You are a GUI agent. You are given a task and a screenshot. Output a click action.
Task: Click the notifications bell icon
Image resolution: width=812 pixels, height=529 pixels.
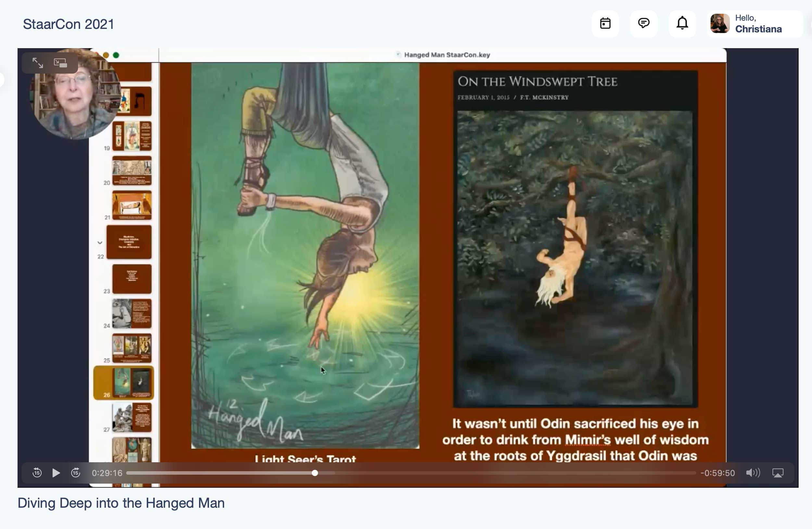[682, 23]
